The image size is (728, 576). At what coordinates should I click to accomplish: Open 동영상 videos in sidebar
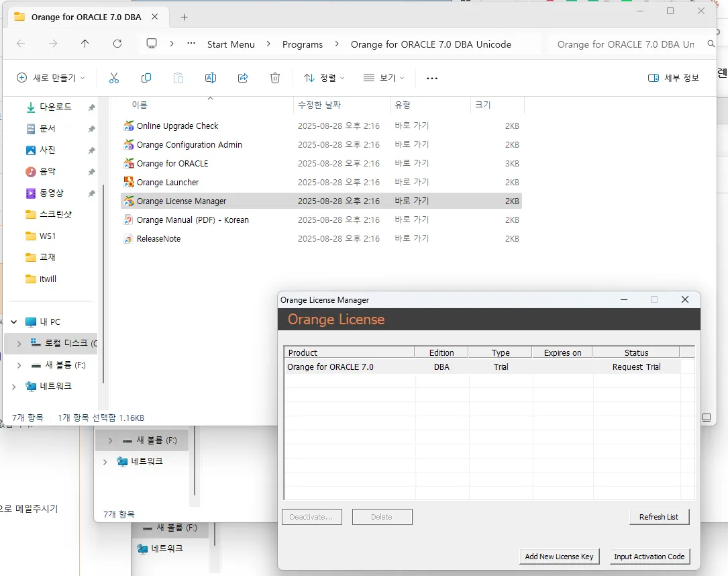coord(51,193)
